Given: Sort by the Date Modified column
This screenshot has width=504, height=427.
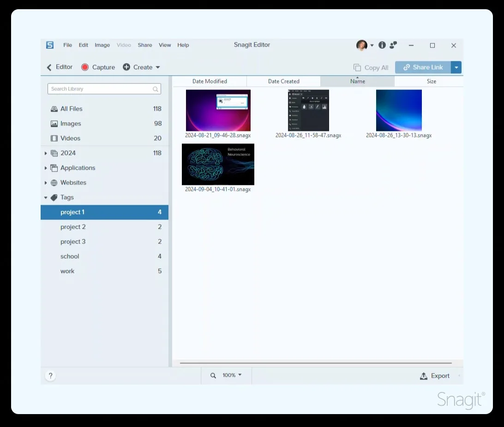Looking at the screenshot, I should click(x=210, y=81).
